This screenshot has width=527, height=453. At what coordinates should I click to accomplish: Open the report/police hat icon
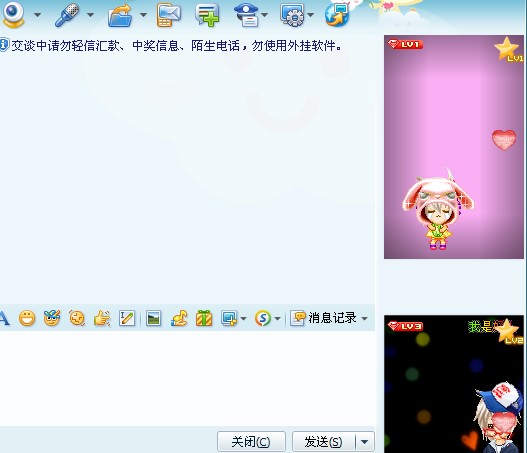point(246,14)
